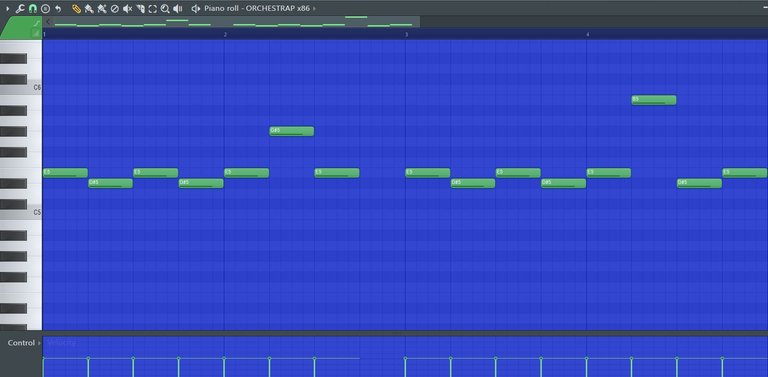This screenshot has height=377, width=768.
Task: Select the mute tool speaker icon
Action: pyautogui.click(x=127, y=8)
